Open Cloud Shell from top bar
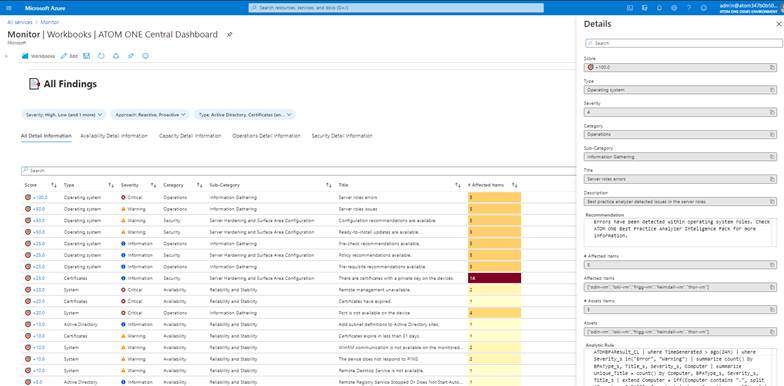The width and height of the screenshot is (784, 386). click(x=630, y=8)
